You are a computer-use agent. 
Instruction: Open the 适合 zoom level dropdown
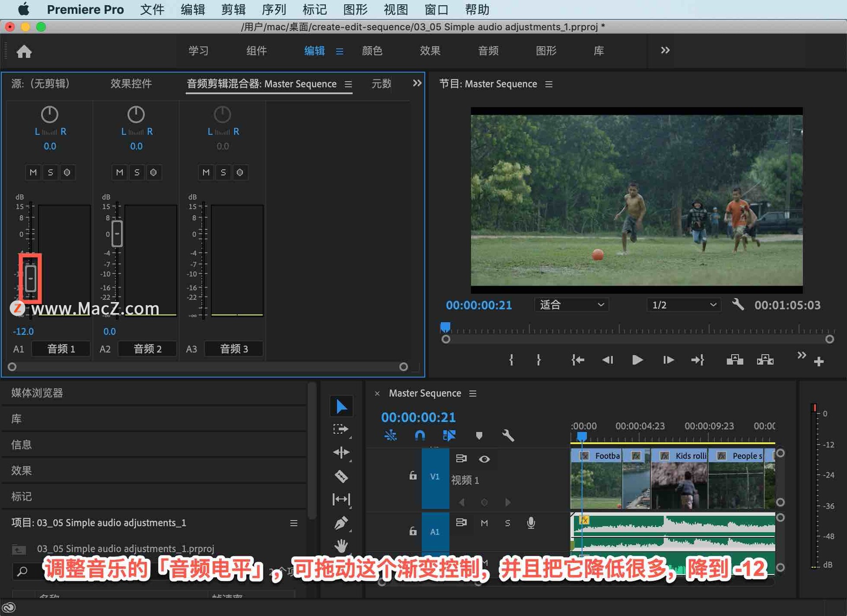tap(571, 305)
